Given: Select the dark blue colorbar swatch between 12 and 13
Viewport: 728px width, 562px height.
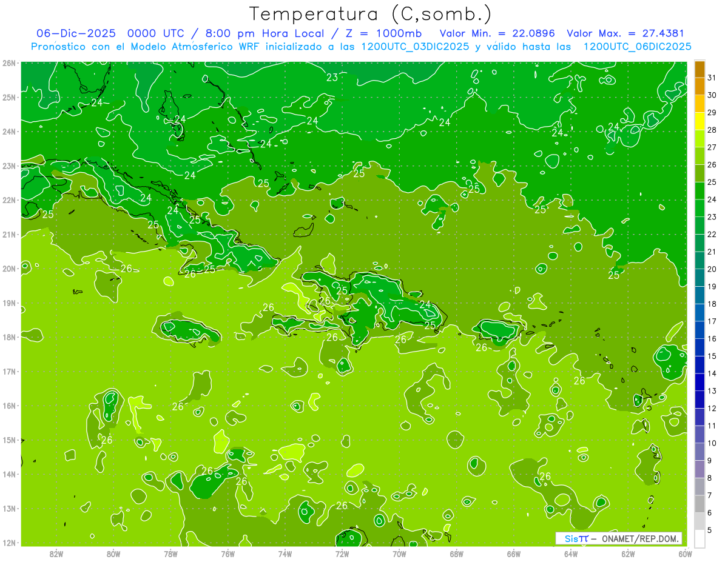Looking at the screenshot, I should coord(699,399).
